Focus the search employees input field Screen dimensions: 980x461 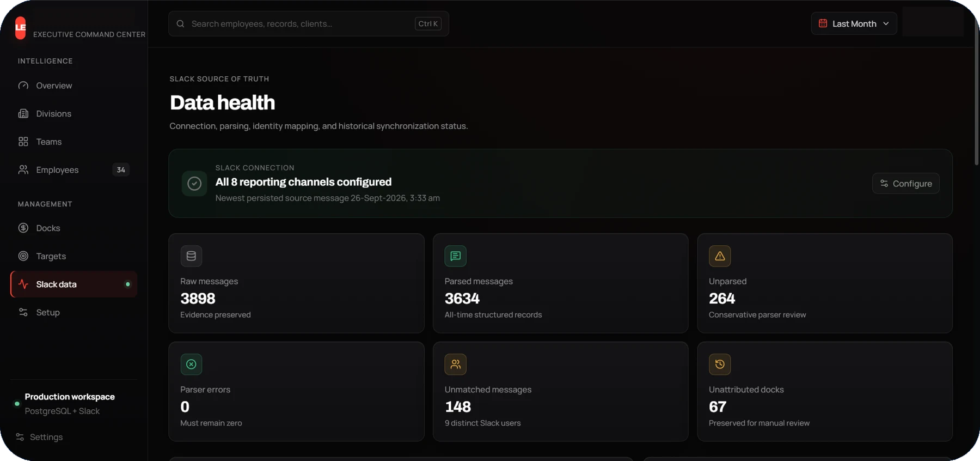pyautogui.click(x=309, y=24)
